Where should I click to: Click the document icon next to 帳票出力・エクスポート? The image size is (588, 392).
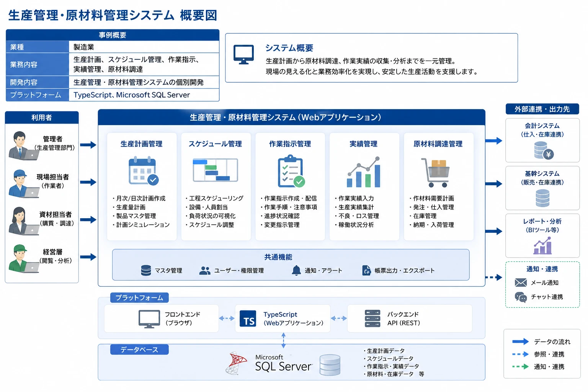coord(366,270)
